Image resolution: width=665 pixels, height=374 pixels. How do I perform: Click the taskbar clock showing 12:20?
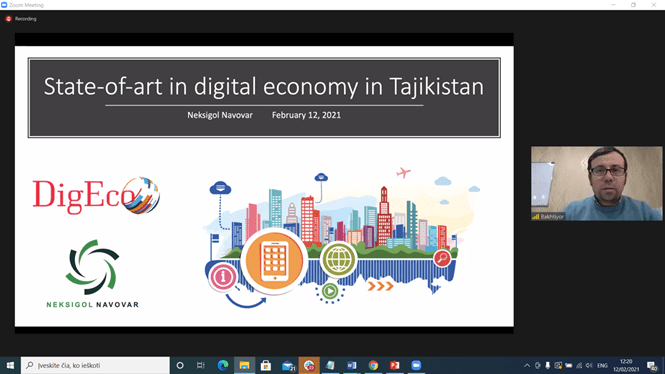626,365
